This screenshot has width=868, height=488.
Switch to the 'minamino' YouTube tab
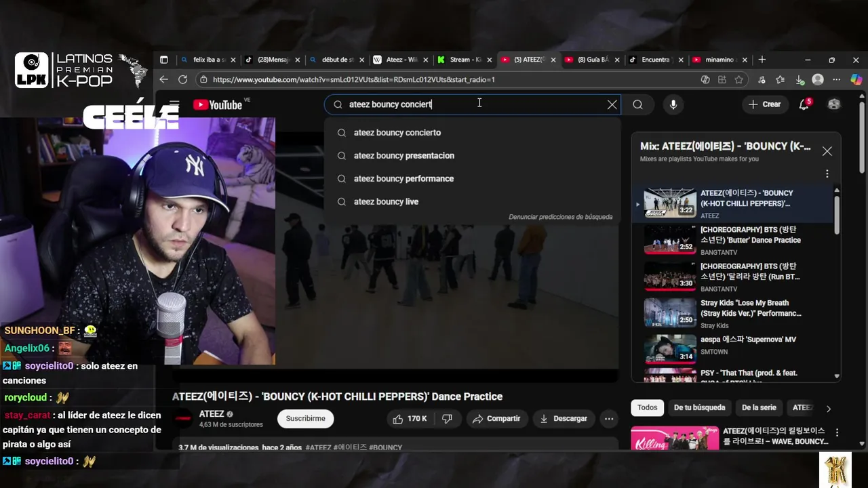(x=719, y=60)
